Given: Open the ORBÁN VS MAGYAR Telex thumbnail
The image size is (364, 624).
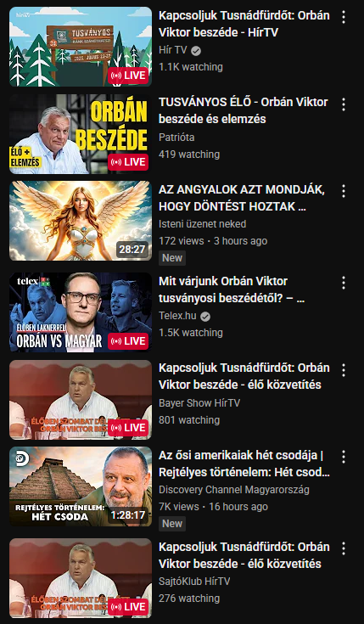Looking at the screenshot, I should pos(81,312).
